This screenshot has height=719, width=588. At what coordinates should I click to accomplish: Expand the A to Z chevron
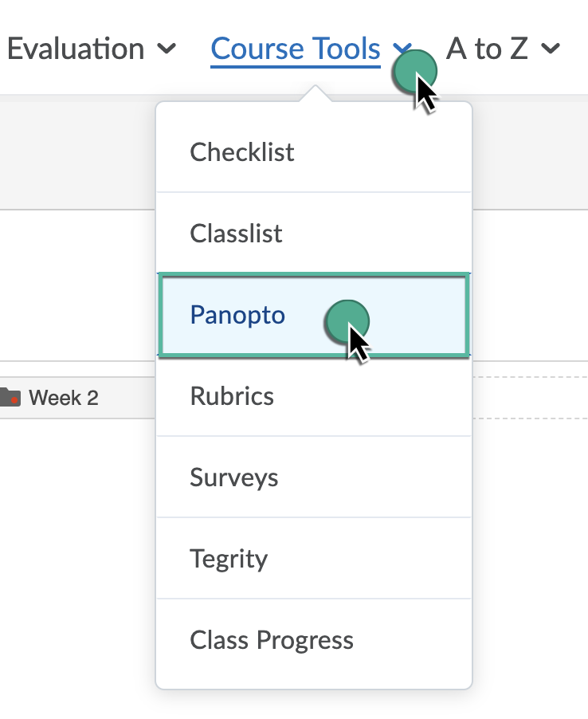coord(550,49)
